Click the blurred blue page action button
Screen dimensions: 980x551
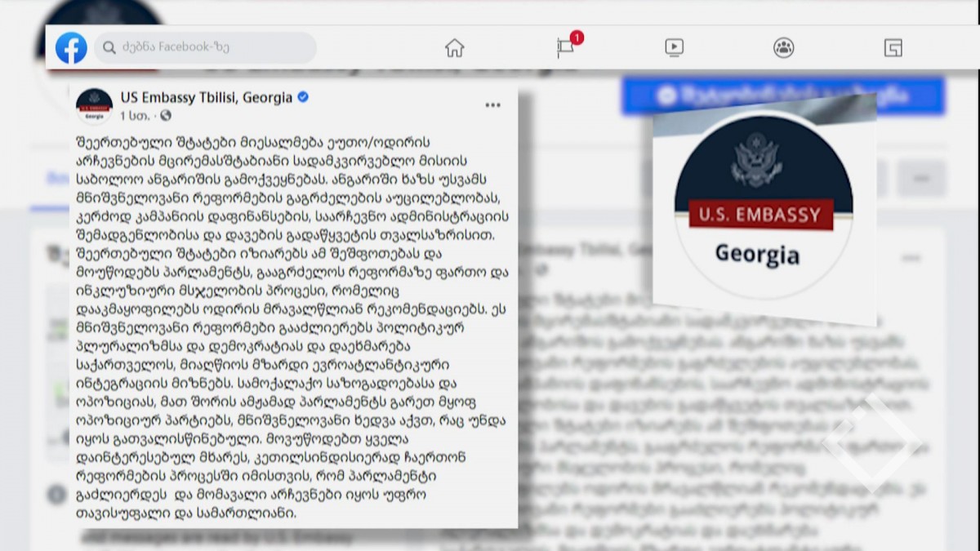[782, 96]
